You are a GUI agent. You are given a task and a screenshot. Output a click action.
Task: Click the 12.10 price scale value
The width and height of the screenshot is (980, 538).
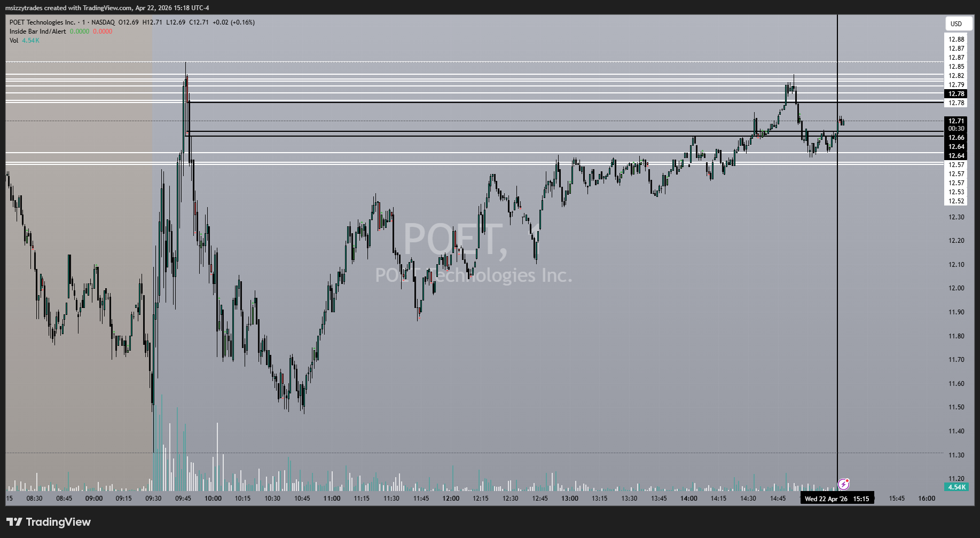point(956,265)
